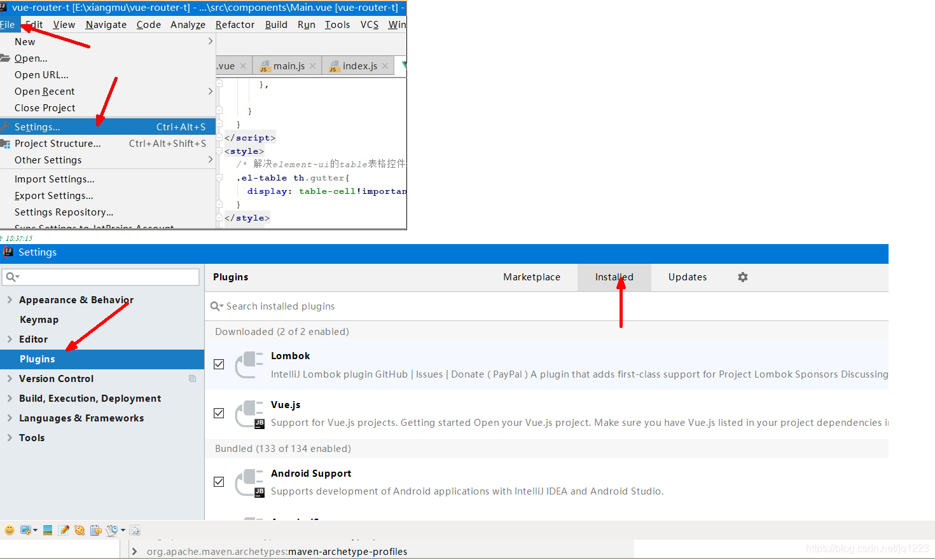Click the smiley emoticon toolbar icon
This screenshot has height=560, width=935.
pos(10,530)
